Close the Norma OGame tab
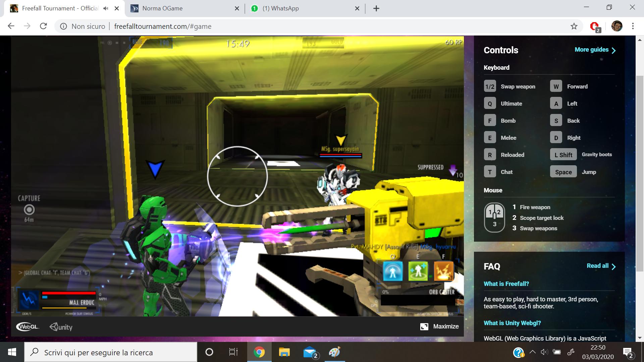Image resolution: width=644 pixels, height=362 pixels. click(x=237, y=8)
